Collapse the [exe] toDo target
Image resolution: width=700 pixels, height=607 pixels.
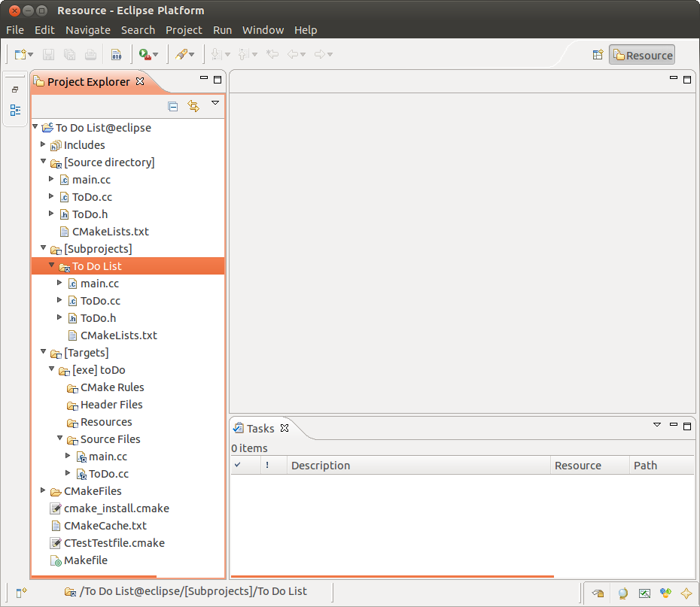52,369
